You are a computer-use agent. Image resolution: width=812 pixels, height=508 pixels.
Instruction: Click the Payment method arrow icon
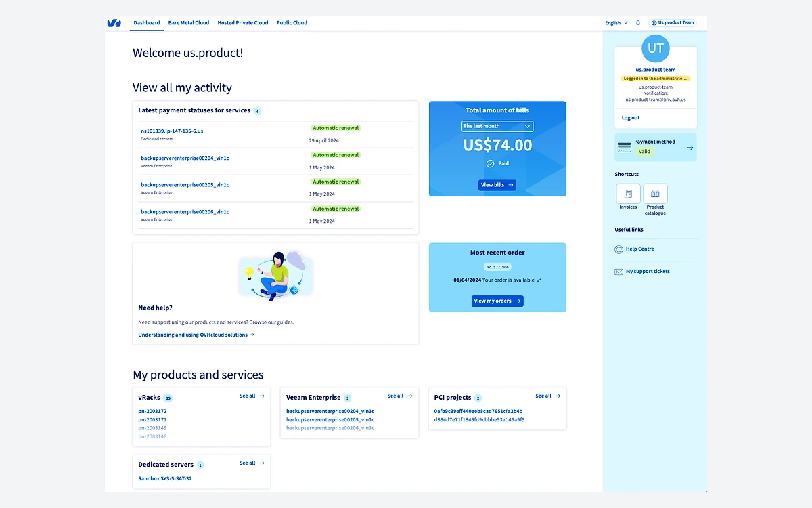[x=690, y=147]
